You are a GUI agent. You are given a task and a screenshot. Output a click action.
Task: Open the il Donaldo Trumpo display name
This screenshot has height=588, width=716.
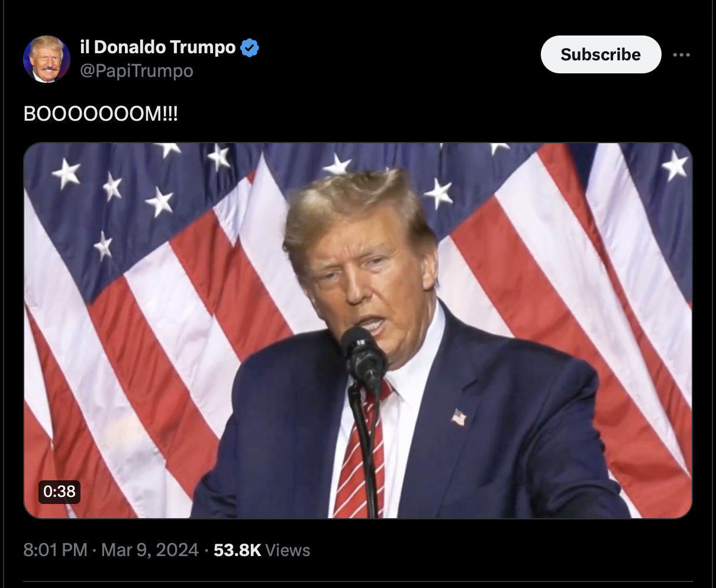158,47
